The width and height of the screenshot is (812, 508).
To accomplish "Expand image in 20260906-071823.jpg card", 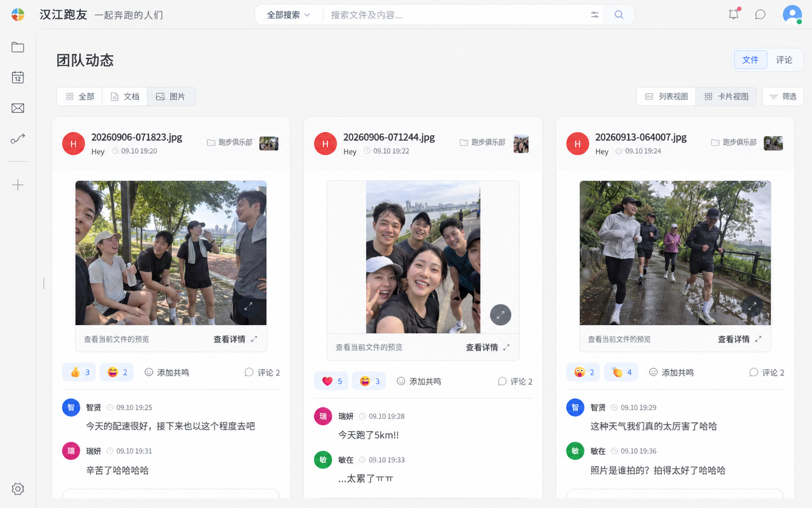I will tap(248, 306).
